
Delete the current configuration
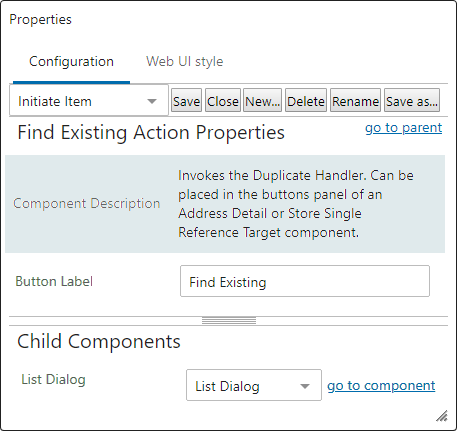point(306,100)
